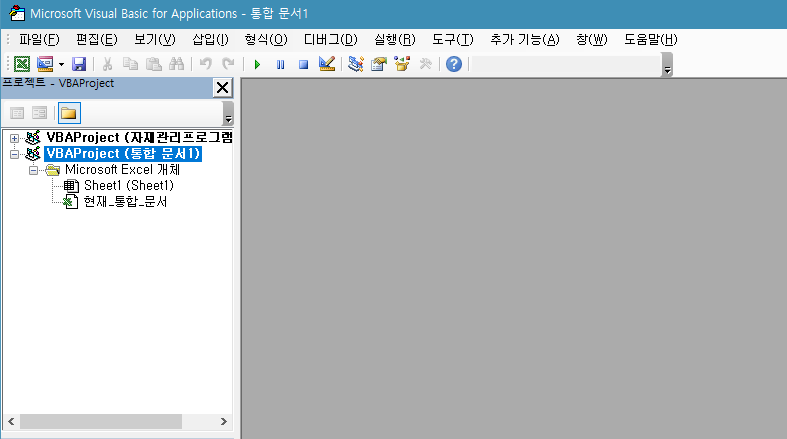Screen dimensions: 787x439
Task: Click the Copy toolbar icon
Action: 130,64
